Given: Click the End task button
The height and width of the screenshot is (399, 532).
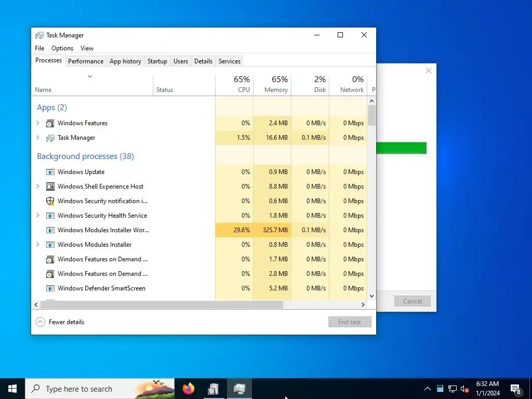Looking at the screenshot, I should [350, 322].
